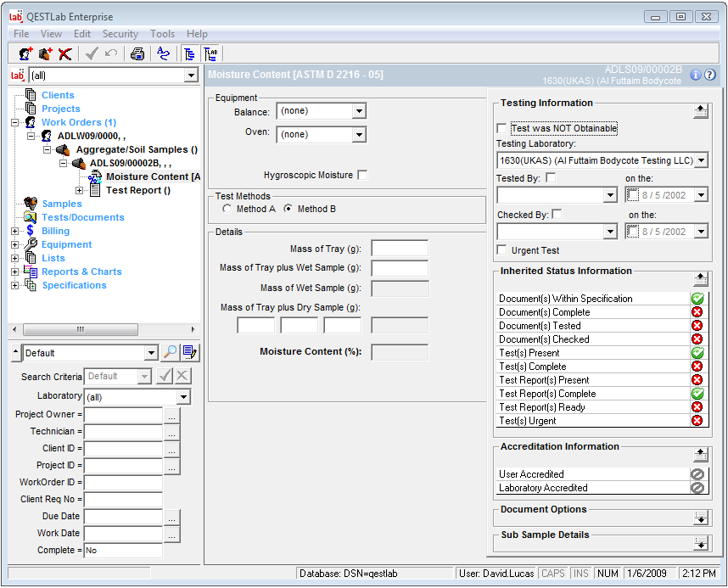Click the Mass of Tray input field
This screenshot has height=588, width=728.
click(x=400, y=249)
